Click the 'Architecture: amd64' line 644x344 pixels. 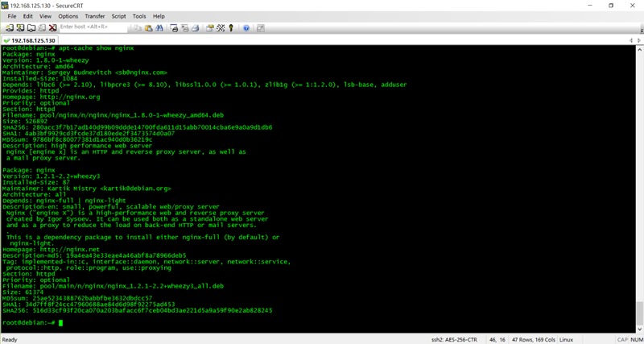click(x=36, y=67)
